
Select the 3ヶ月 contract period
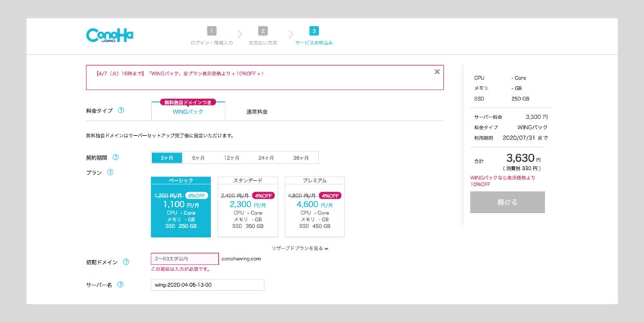[x=167, y=158]
